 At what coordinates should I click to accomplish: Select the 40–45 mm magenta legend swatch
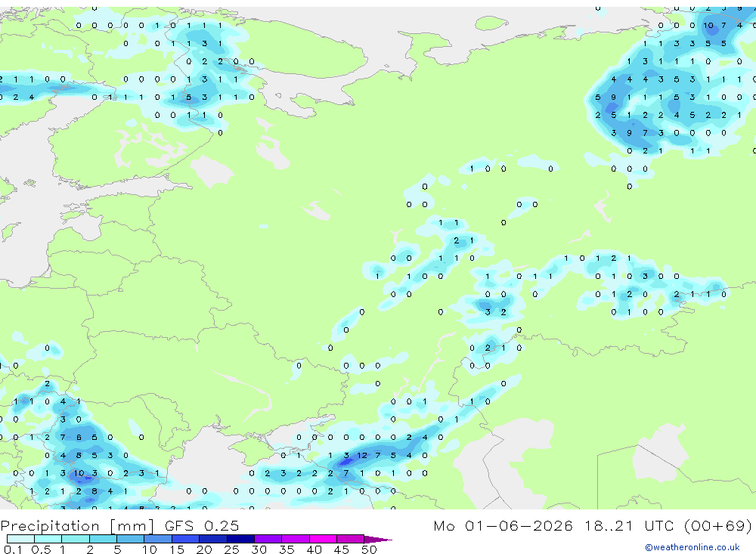pos(323,539)
